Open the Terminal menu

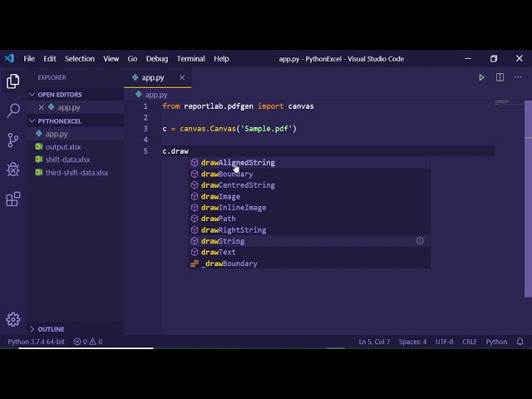pyautogui.click(x=190, y=59)
